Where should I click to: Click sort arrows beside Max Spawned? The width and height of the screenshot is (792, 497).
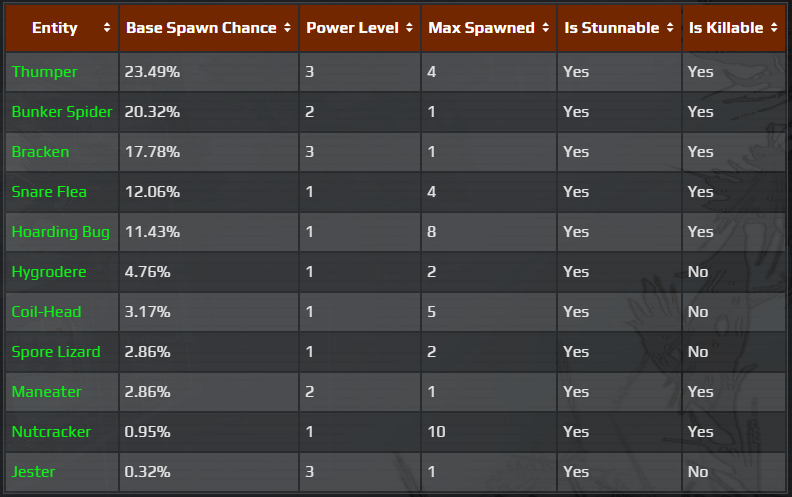(x=545, y=28)
